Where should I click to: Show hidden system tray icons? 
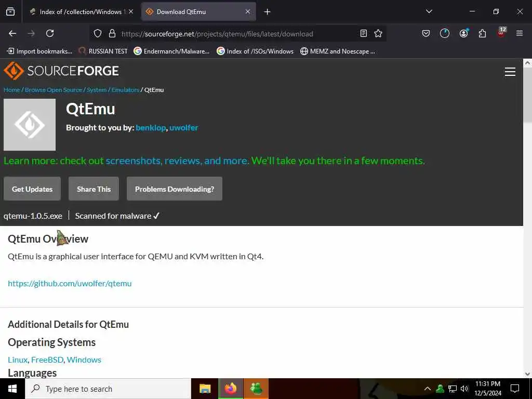point(428,389)
